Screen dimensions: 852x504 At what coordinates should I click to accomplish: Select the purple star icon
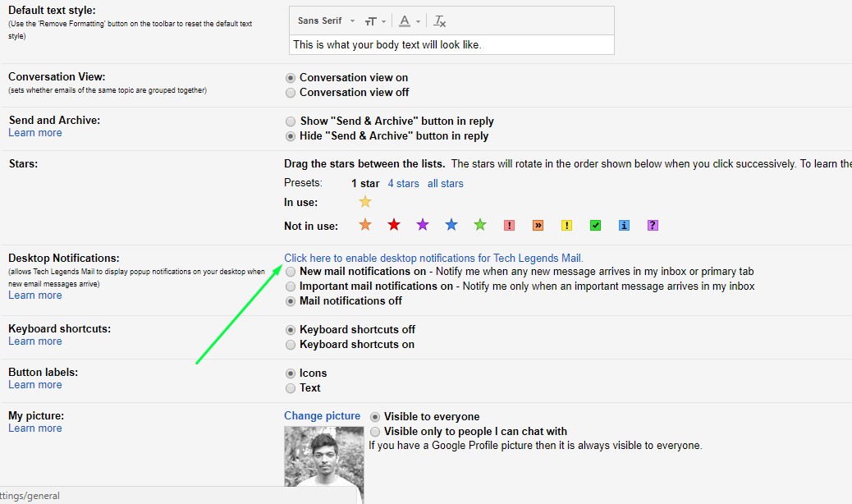click(x=422, y=224)
